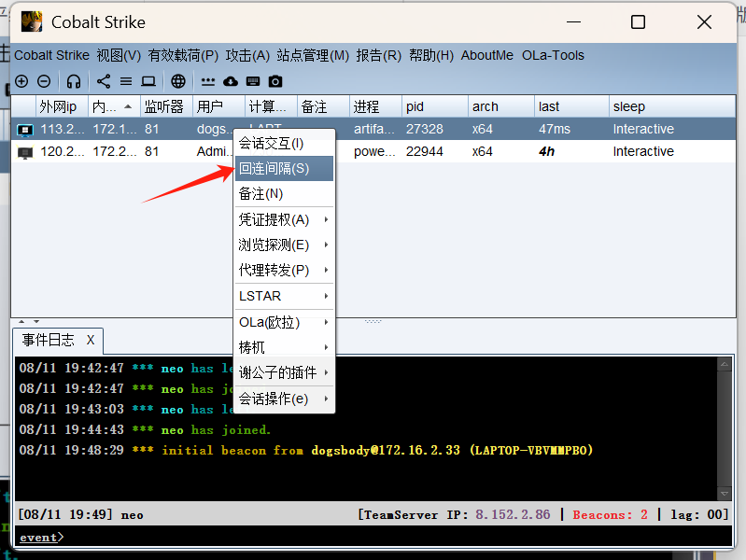This screenshot has width=746, height=560.
Task: Expand the 梼杌 submenu
Action: [x=285, y=347]
